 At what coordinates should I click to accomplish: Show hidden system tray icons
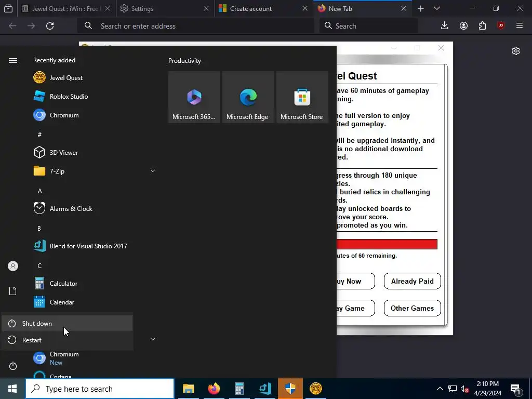(440, 389)
